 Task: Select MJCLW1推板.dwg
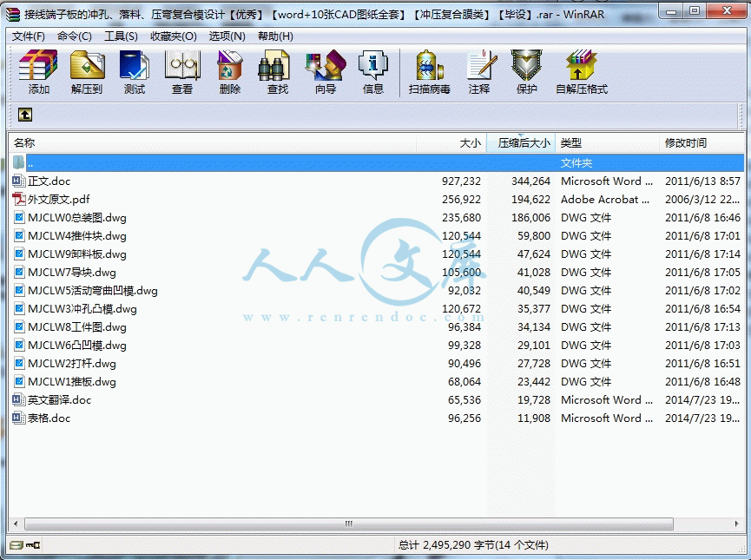(72, 382)
